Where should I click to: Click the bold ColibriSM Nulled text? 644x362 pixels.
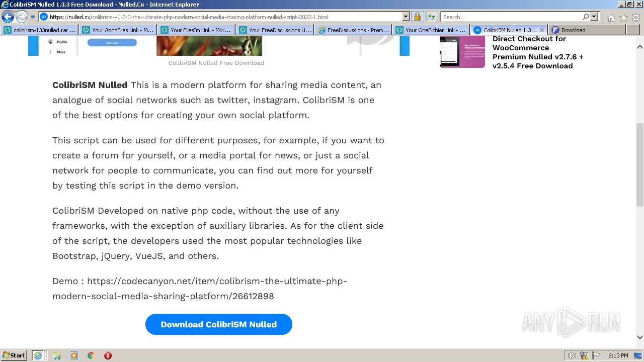tap(90, 85)
